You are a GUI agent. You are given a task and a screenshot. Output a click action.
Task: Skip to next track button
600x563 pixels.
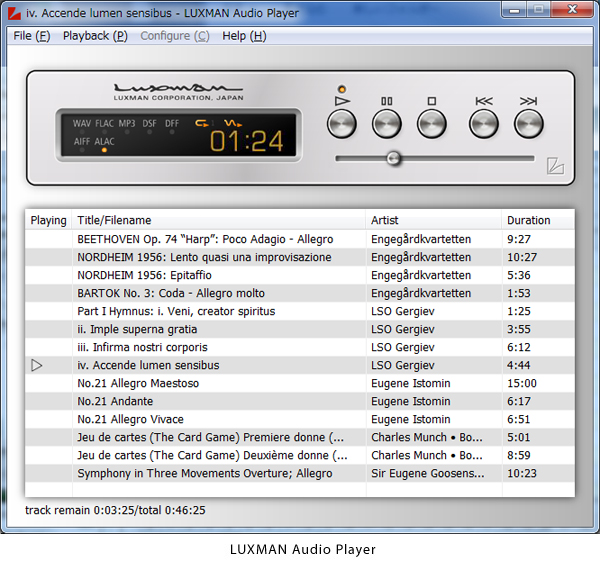(x=528, y=123)
